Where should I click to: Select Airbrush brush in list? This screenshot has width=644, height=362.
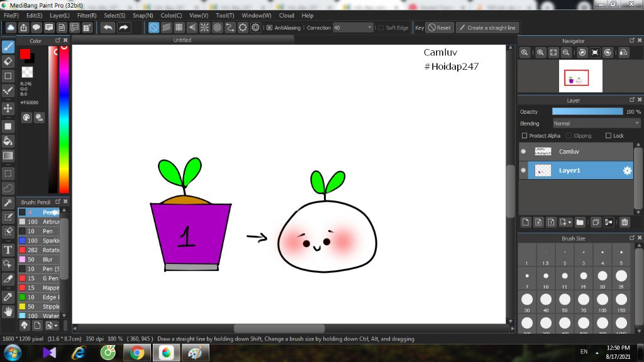(39, 222)
